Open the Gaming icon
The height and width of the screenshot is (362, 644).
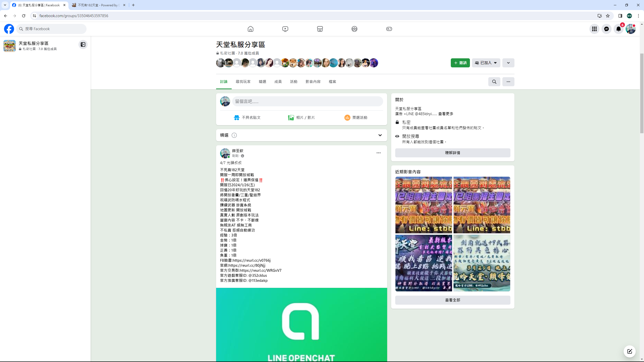[x=389, y=29]
